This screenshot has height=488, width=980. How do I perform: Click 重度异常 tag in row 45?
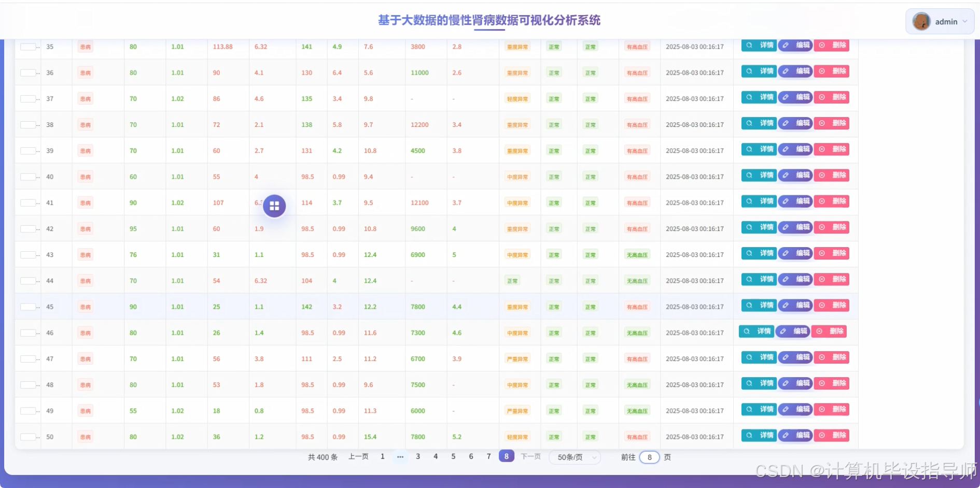tap(517, 307)
